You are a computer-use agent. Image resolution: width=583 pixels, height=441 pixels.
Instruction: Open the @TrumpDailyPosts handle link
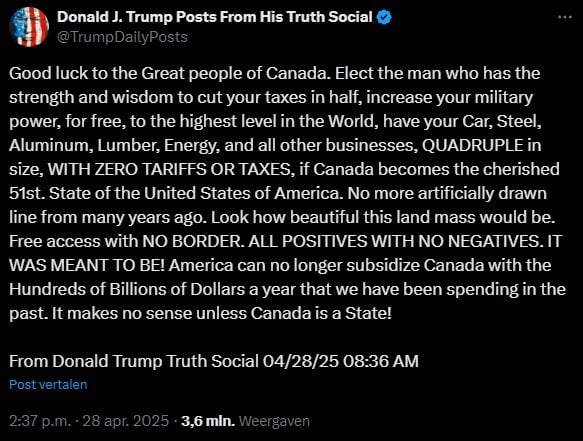point(122,37)
